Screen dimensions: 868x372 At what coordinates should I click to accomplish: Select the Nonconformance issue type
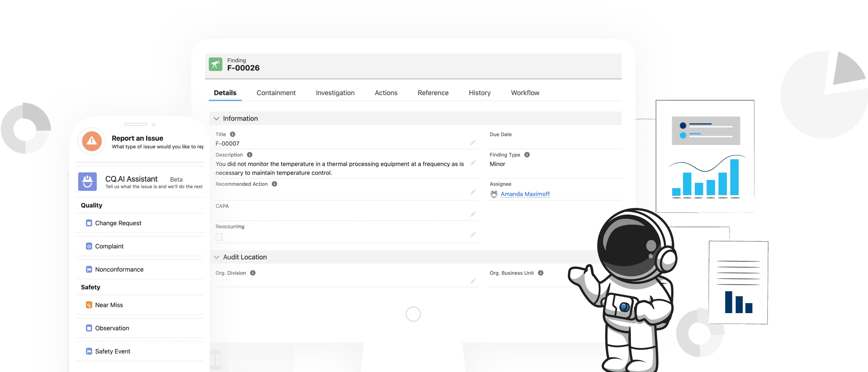click(119, 270)
